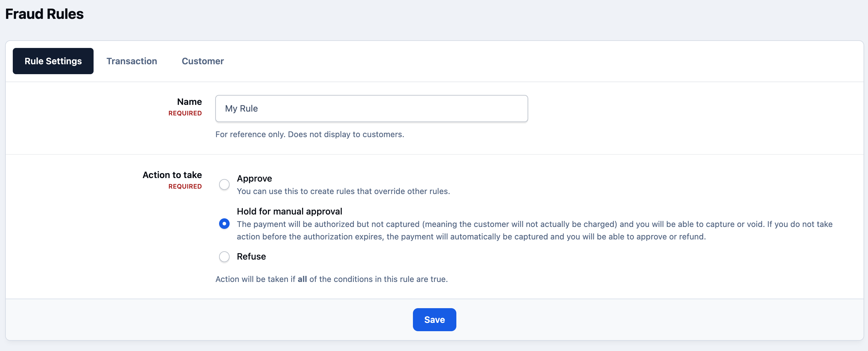This screenshot has height=351, width=868.
Task: Focus the Name input containing My Rule
Action: point(371,108)
